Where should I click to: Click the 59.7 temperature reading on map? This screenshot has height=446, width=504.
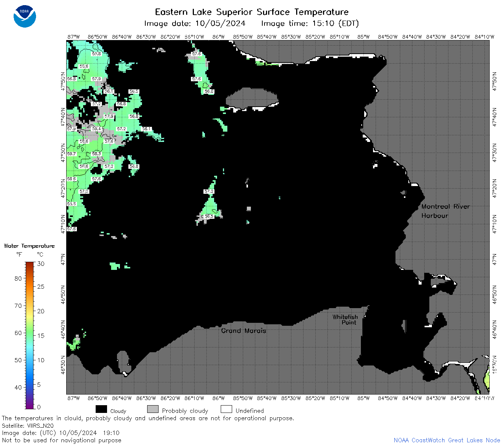(71, 154)
